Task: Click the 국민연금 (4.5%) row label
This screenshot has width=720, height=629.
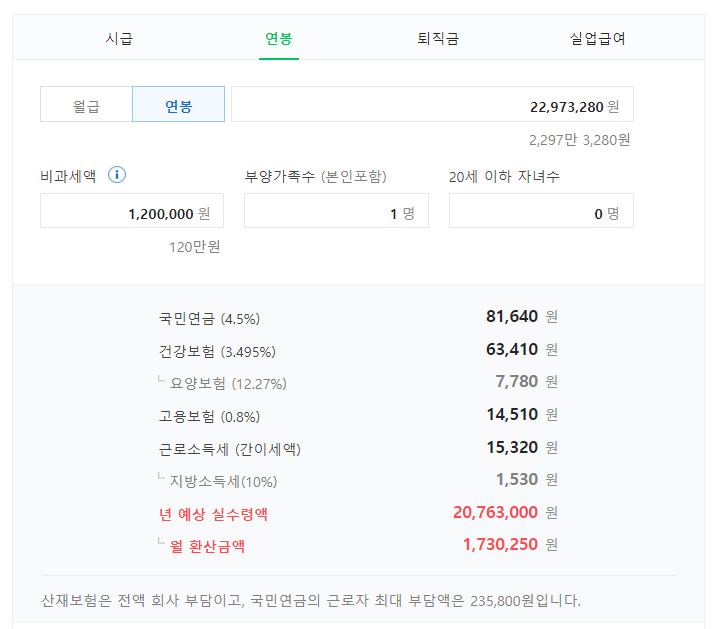Action: point(209,319)
